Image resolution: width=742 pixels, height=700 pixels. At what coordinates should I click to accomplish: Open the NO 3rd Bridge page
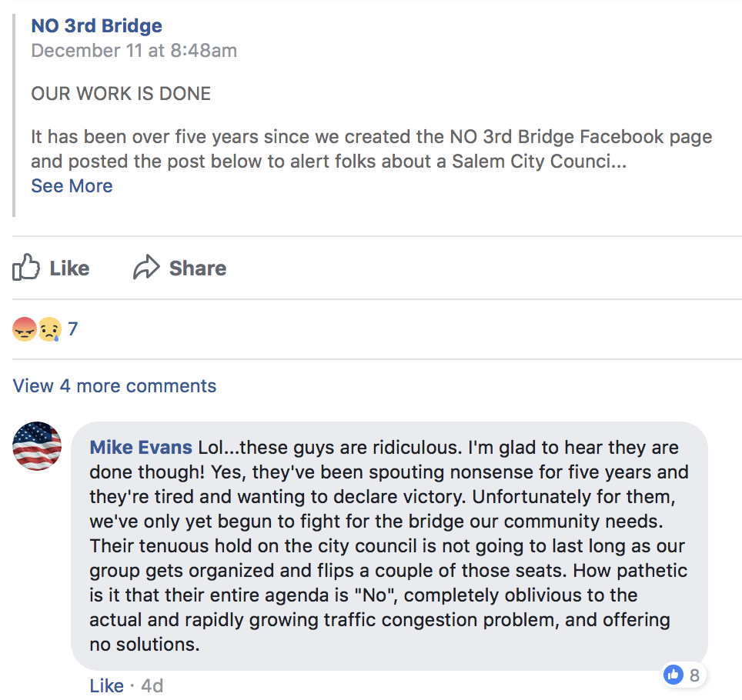pos(96,25)
